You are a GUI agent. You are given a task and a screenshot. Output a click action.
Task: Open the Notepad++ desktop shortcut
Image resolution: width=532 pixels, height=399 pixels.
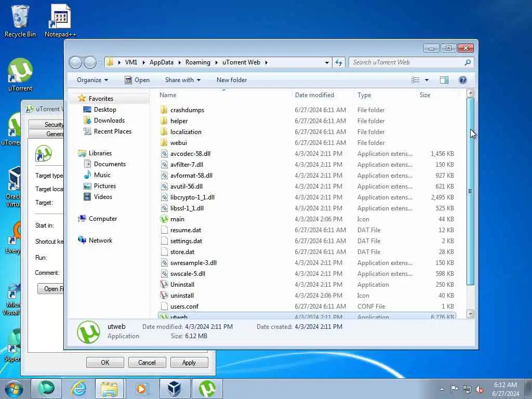coord(60,20)
